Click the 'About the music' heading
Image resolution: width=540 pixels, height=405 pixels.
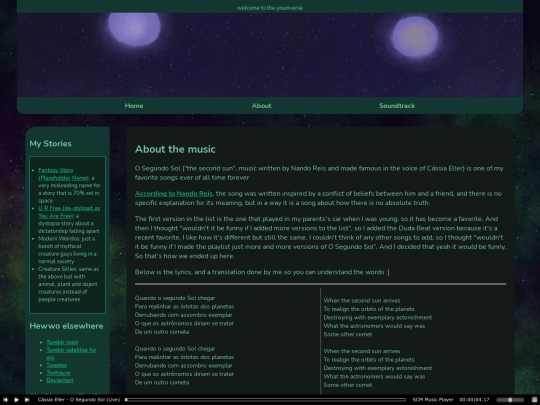175,149
